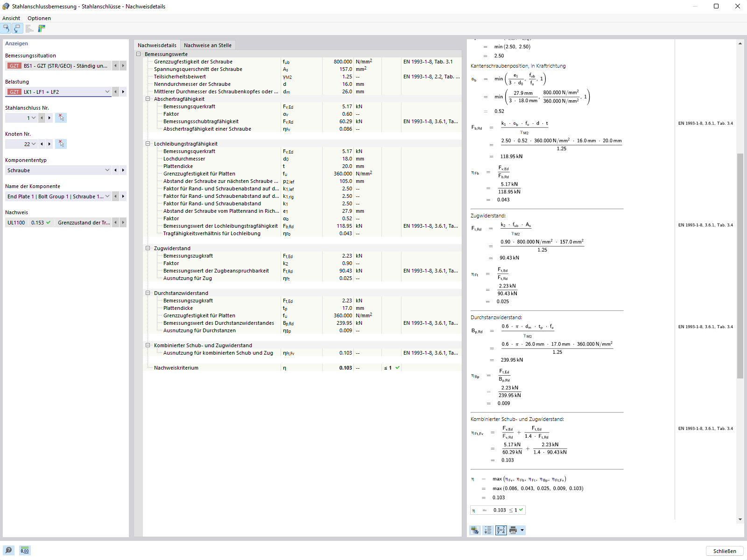Print the formula details with printer icon
The image size is (747, 560).
coord(513,530)
